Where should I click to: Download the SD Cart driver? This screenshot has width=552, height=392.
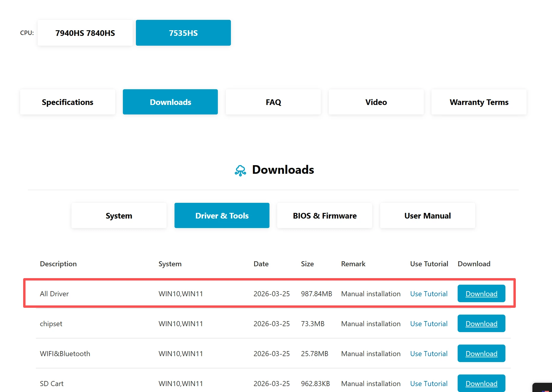tap(481, 383)
